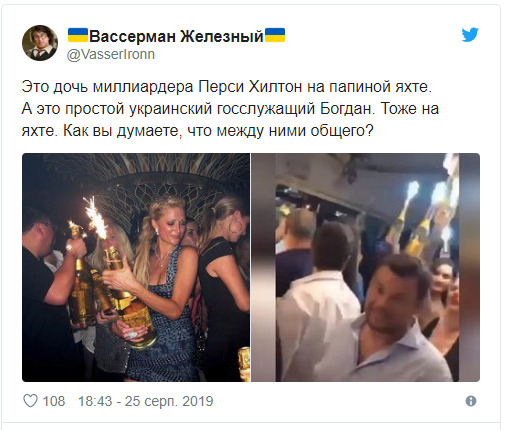Open the tweet timestamp 18:43 - 25 серп. 2019
The height and width of the screenshot is (430, 506).
point(145,401)
